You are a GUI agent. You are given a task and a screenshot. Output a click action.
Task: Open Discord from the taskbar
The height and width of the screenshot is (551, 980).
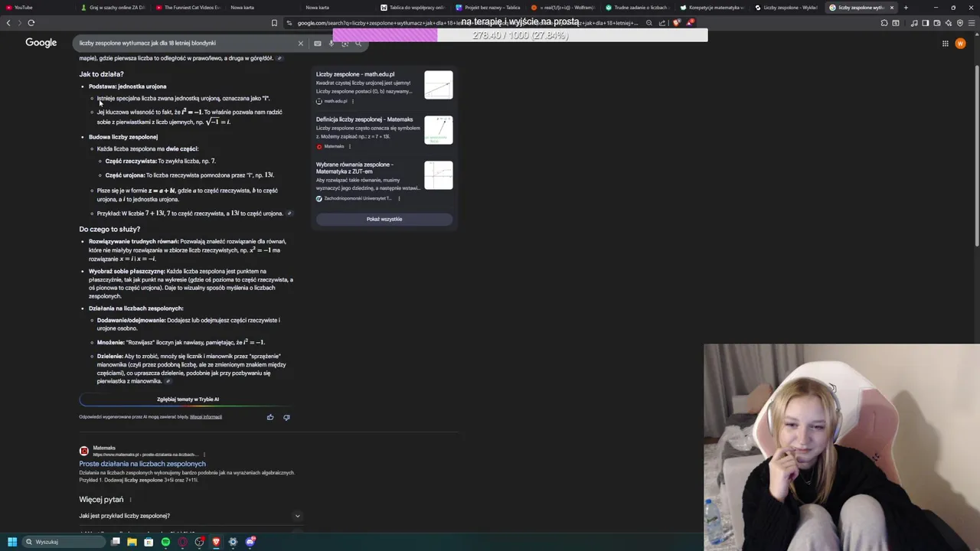250,542
